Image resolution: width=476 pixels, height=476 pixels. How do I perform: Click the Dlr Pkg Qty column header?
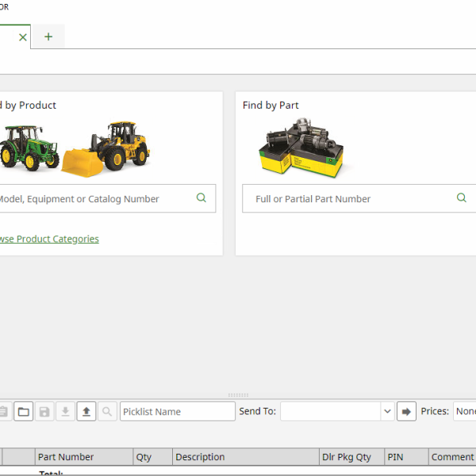click(x=351, y=457)
